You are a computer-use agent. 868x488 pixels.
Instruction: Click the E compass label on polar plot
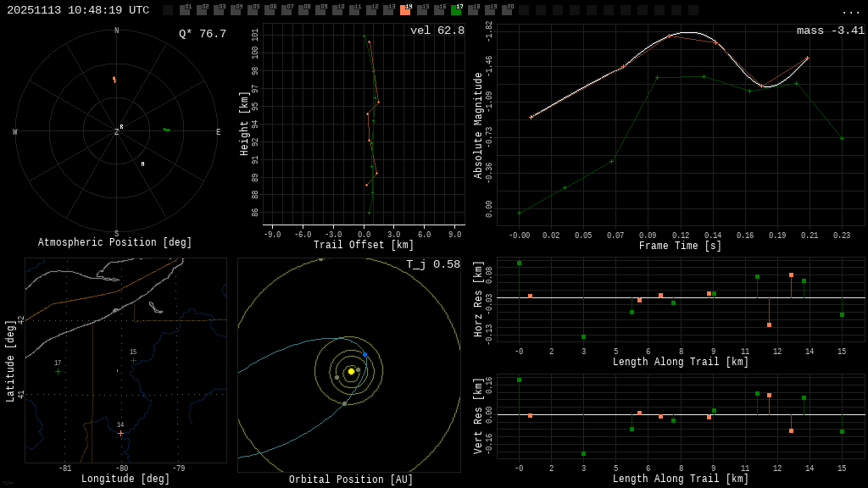(218, 131)
